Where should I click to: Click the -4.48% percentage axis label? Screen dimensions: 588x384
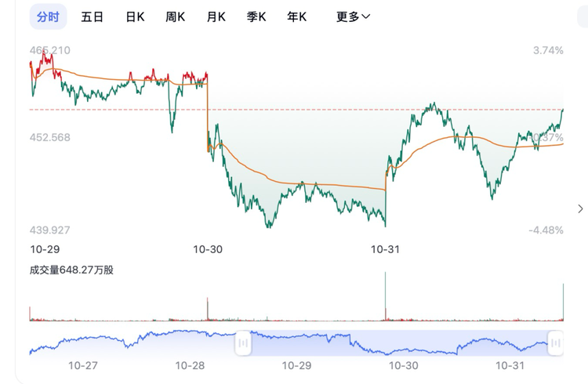pos(546,230)
